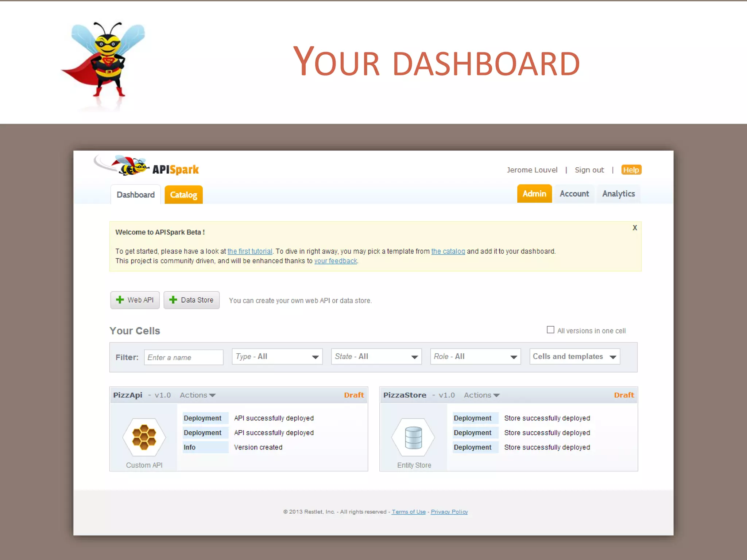Click PizzApi Info Version created row

pos(233,447)
